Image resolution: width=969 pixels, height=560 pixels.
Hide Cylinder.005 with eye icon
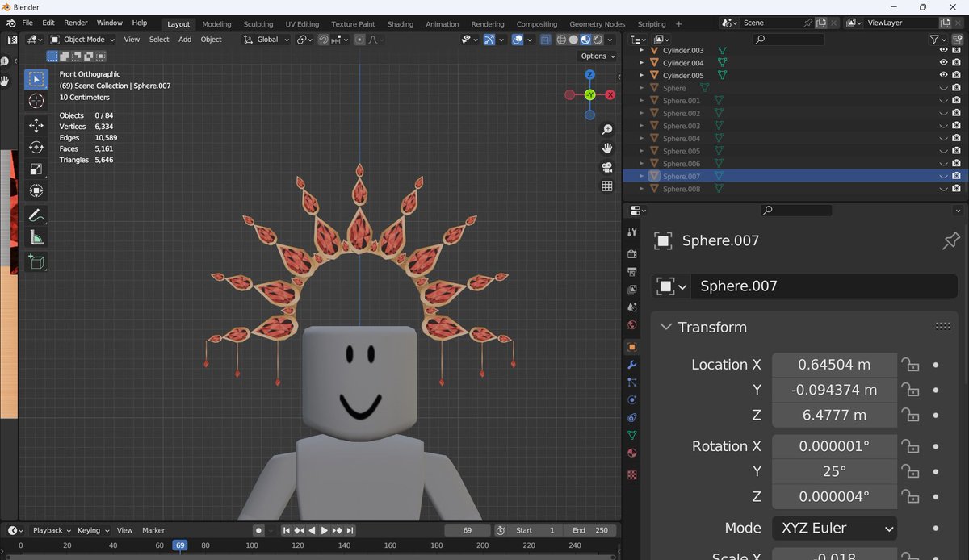click(x=943, y=75)
